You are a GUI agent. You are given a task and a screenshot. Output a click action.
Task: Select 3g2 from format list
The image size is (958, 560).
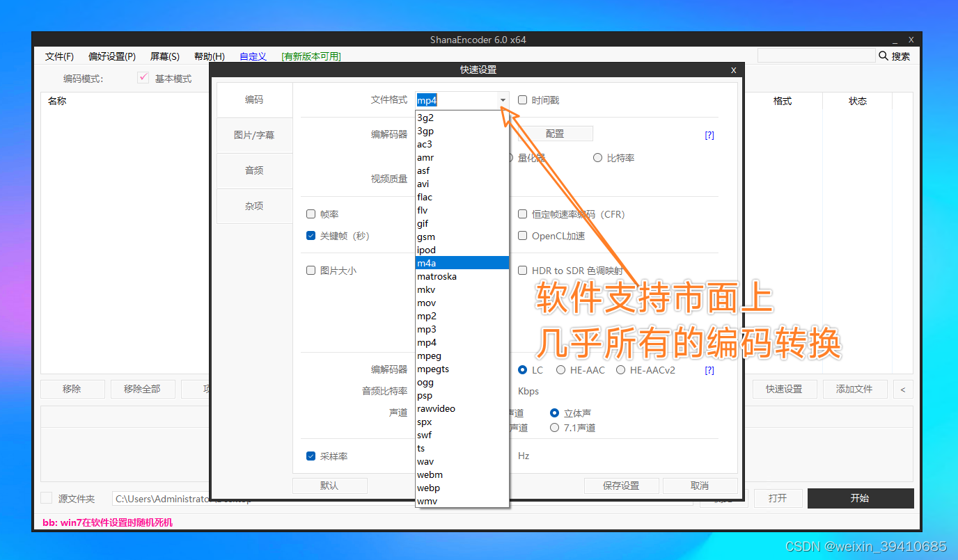[x=462, y=118]
